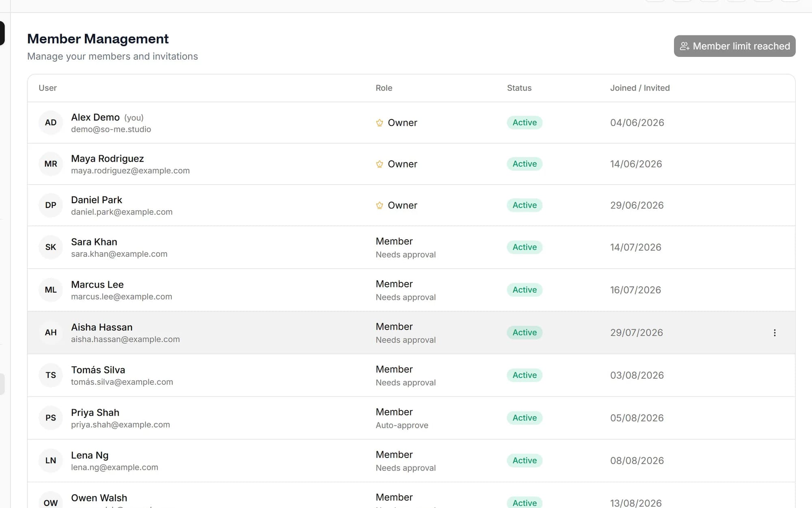Click the Active status in Marcus Lee's row
Viewport: 812px width, 508px height.
click(x=525, y=290)
